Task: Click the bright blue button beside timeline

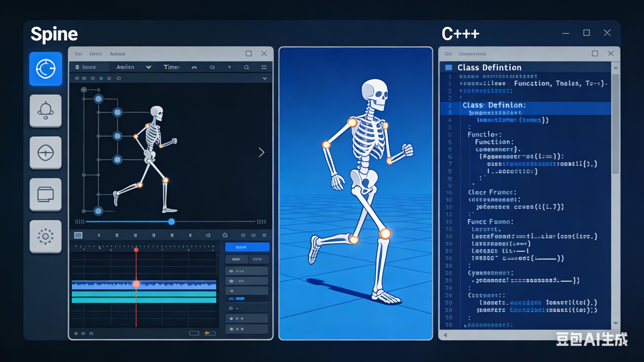Action: pyautogui.click(x=247, y=247)
